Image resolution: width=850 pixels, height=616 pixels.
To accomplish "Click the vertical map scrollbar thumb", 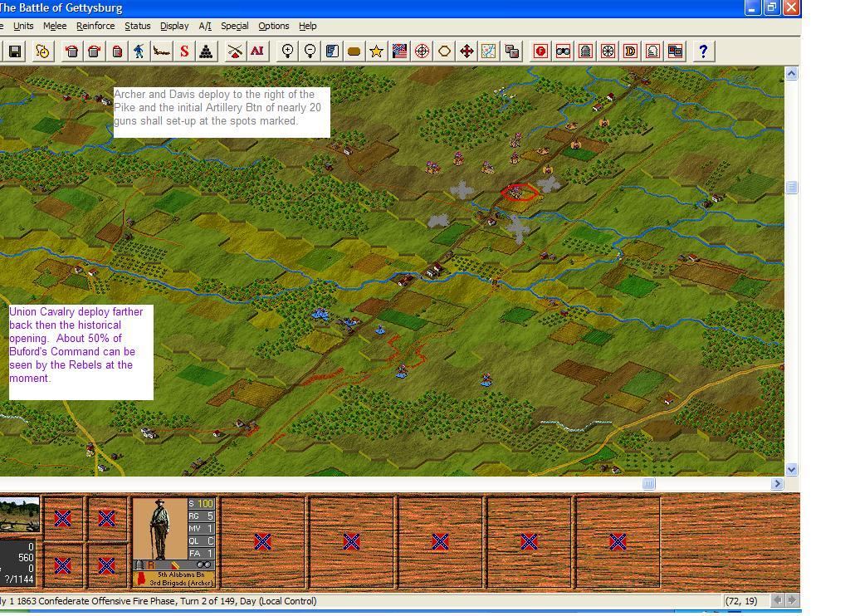I will [791, 188].
